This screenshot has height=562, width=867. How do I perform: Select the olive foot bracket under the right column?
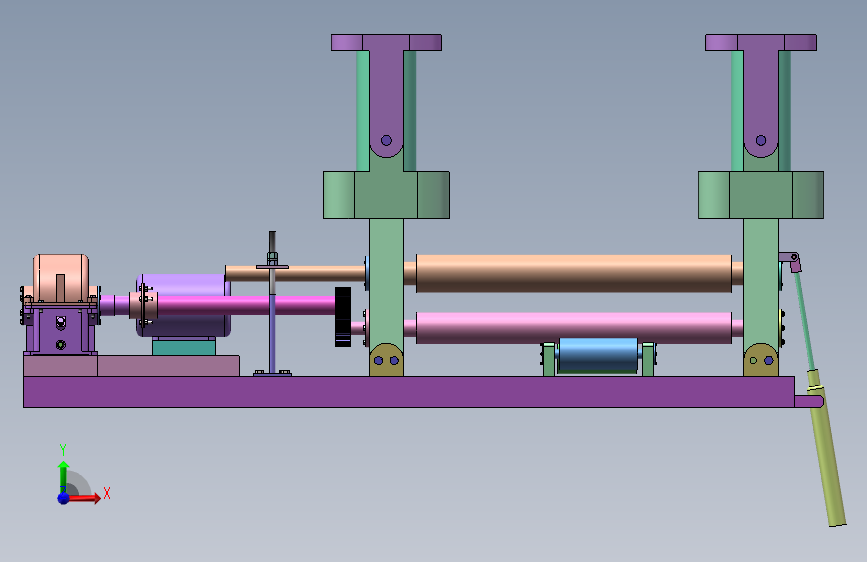pyautogui.click(x=761, y=360)
